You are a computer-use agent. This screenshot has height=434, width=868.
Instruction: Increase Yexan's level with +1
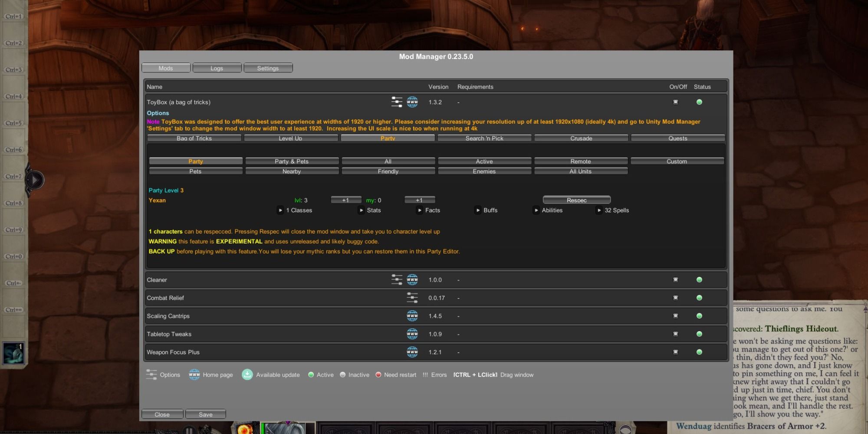pyautogui.click(x=345, y=200)
